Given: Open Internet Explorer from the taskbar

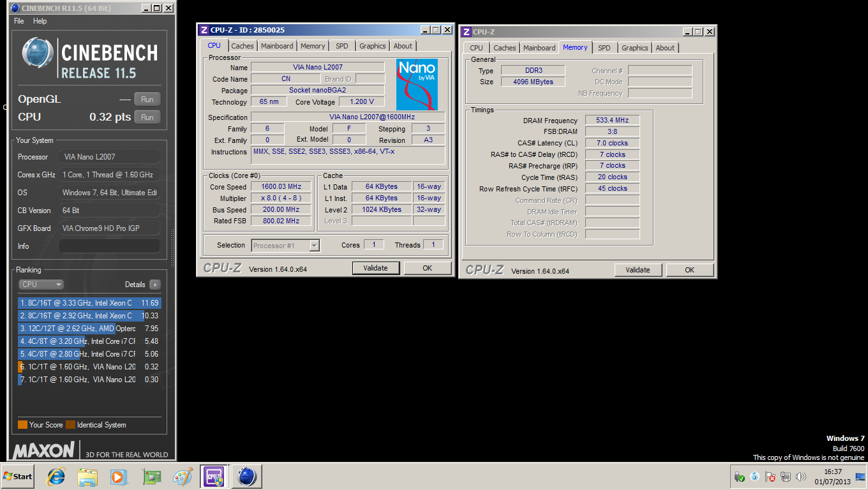Looking at the screenshot, I should pos(57,477).
